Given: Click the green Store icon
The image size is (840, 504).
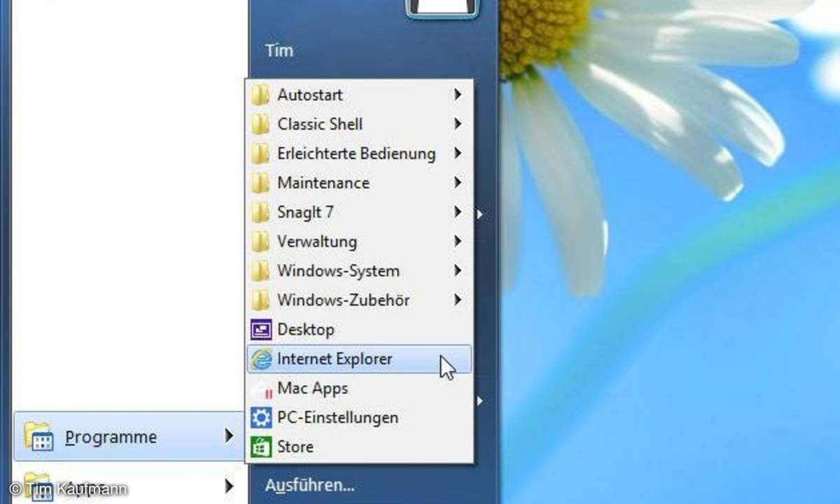Looking at the screenshot, I should pyautogui.click(x=261, y=447).
